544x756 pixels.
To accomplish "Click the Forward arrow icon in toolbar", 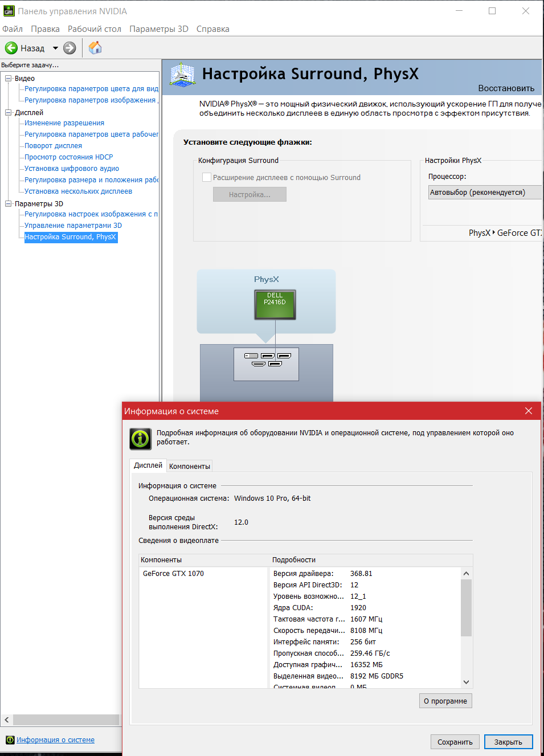I will point(69,48).
